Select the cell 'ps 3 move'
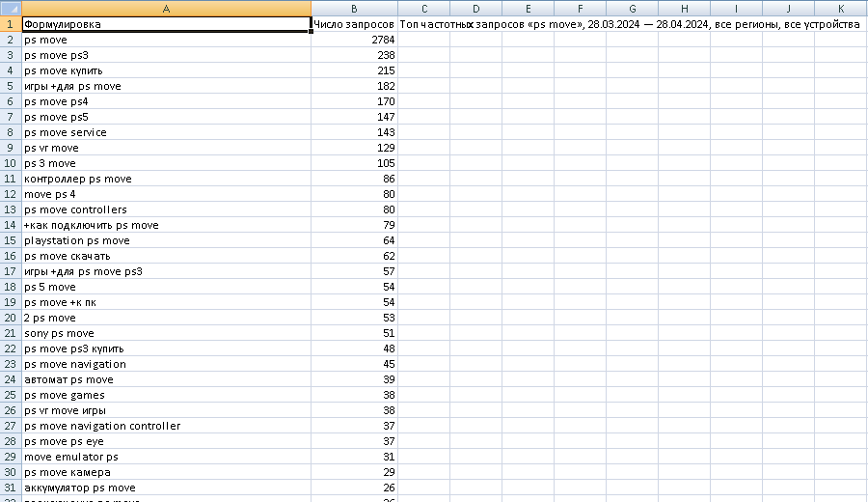 [x=166, y=163]
